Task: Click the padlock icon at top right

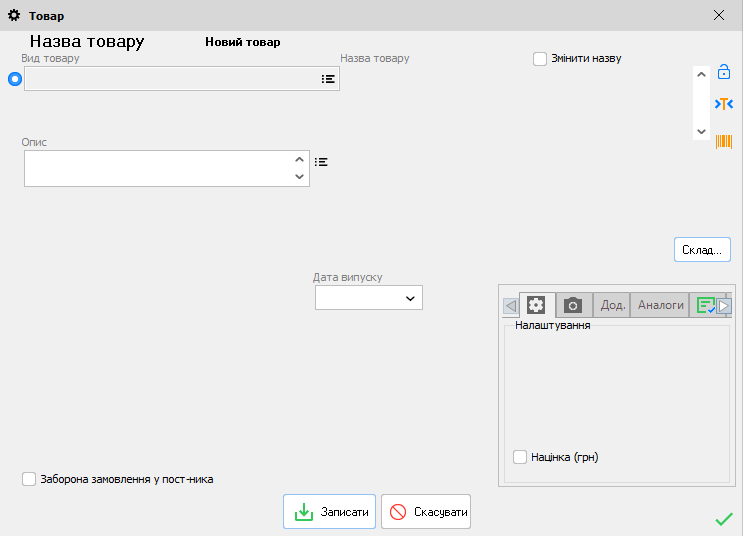Action: click(x=724, y=72)
